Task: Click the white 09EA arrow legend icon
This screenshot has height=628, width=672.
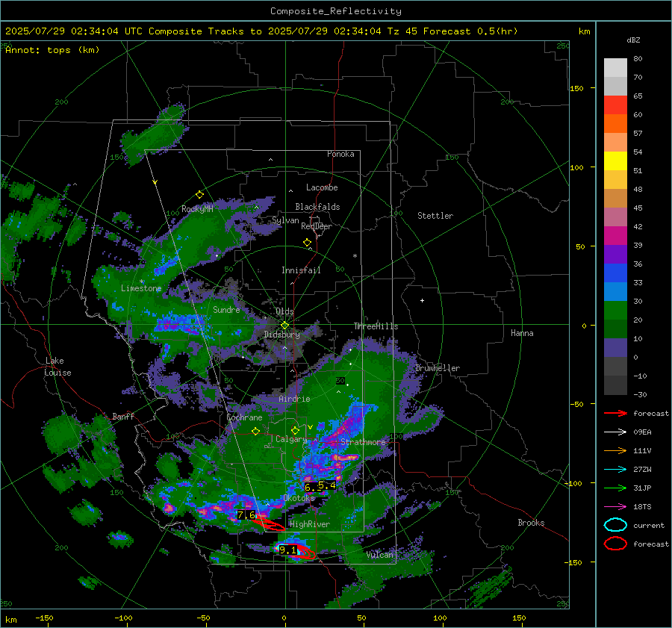Action: [x=615, y=432]
